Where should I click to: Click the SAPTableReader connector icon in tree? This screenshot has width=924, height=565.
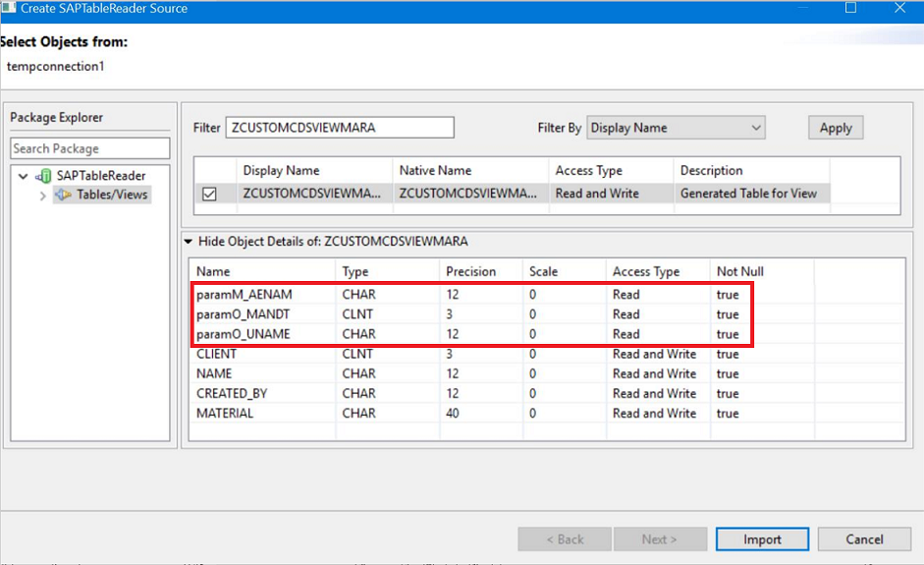tap(43, 176)
